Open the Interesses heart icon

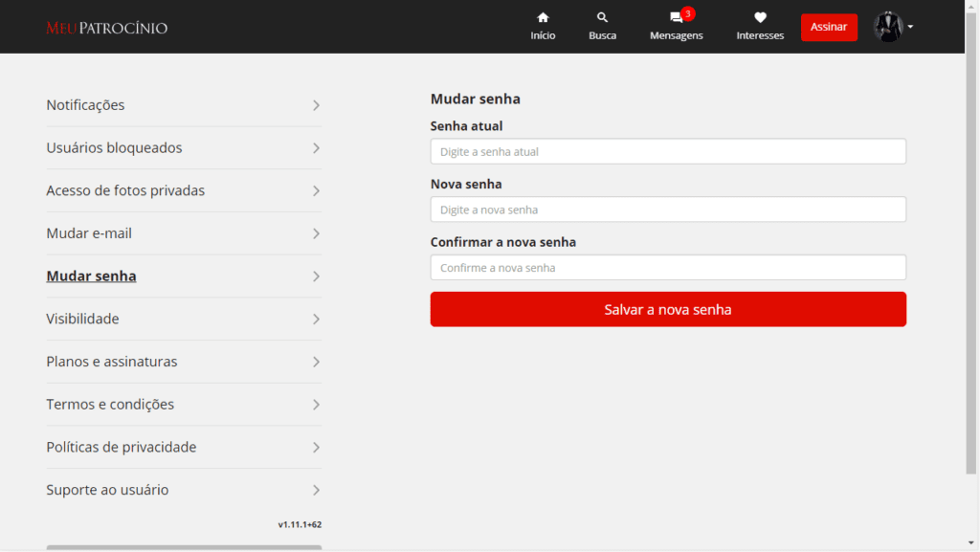point(760,17)
